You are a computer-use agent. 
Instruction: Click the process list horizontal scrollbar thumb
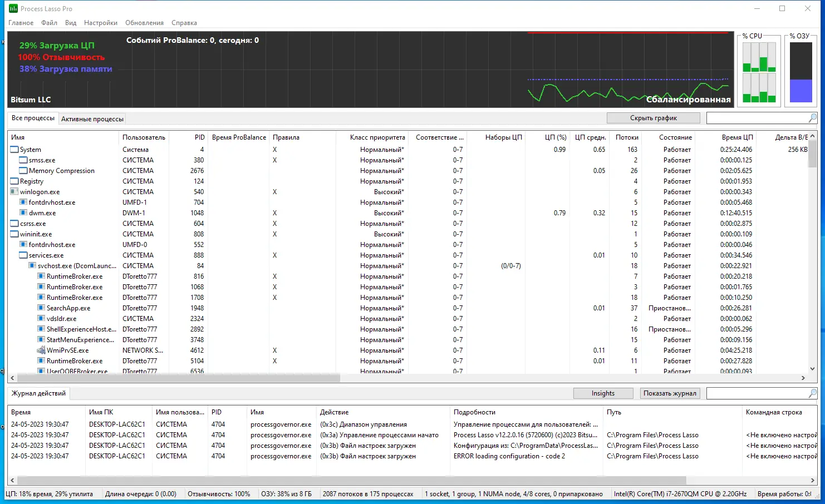179,378
